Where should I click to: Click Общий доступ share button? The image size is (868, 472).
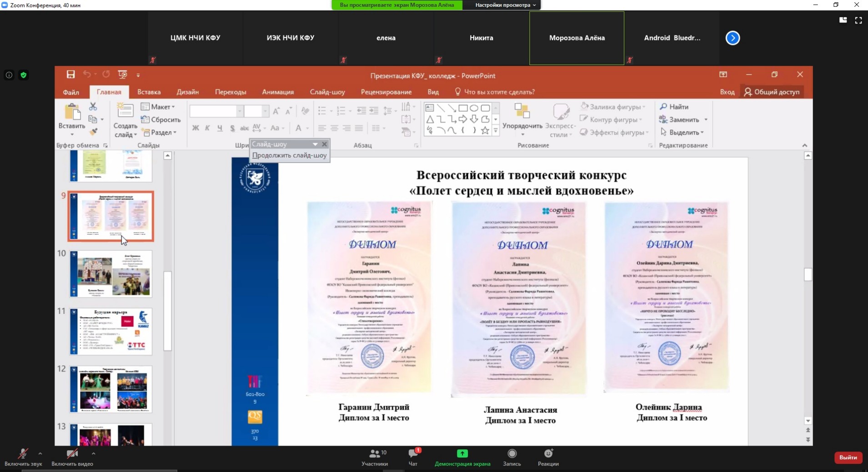pos(772,92)
